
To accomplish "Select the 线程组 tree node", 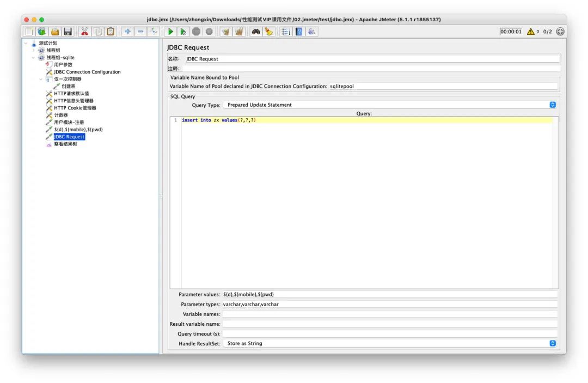I will click(x=53, y=50).
